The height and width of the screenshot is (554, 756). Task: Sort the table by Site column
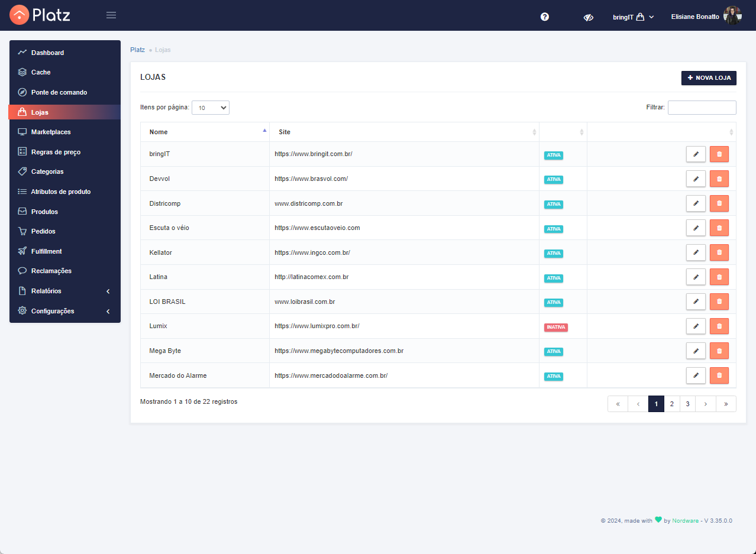pyautogui.click(x=404, y=132)
